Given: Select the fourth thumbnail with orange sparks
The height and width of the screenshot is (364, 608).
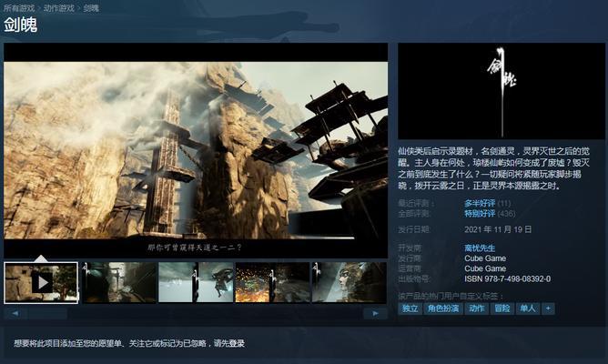Looking at the screenshot, I should pos(272,282).
